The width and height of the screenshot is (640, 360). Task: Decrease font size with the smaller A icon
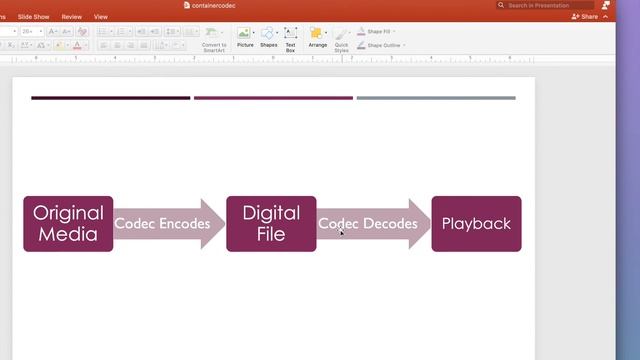[67, 31]
